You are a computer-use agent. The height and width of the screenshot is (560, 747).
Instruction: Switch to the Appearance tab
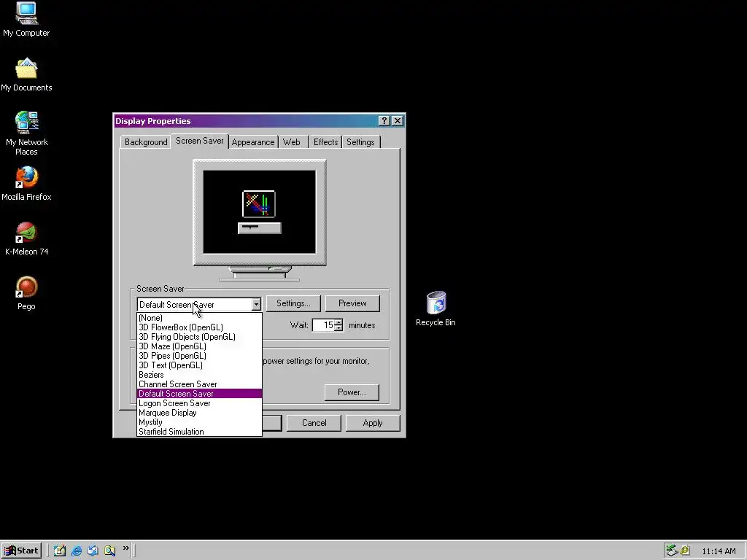coord(253,142)
